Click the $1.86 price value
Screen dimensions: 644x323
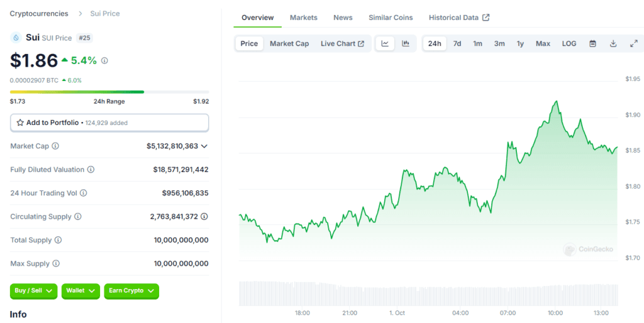click(34, 61)
